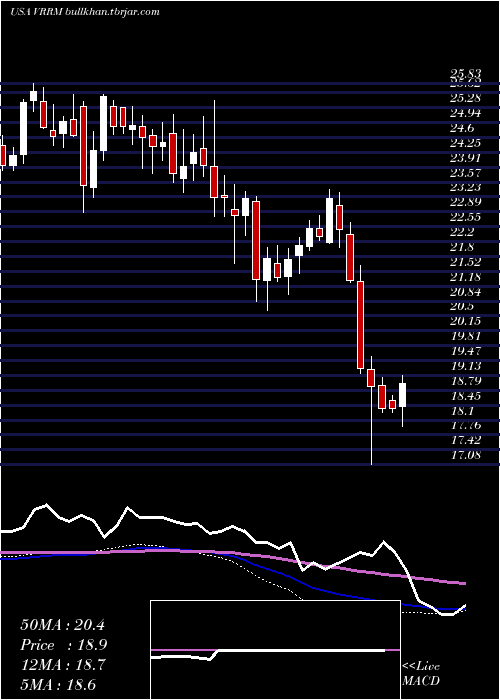Click the '5MA : 18.6' reading
Screen dimensions: 500x700
click(x=58, y=685)
